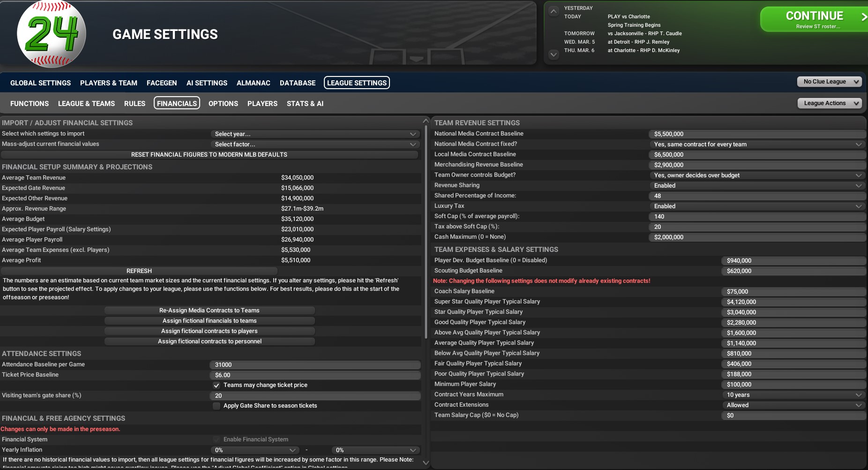The image size is (868, 470).
Task: Open the Select year import dropdown
Action: pyautogui.click(x=314, y=134)
